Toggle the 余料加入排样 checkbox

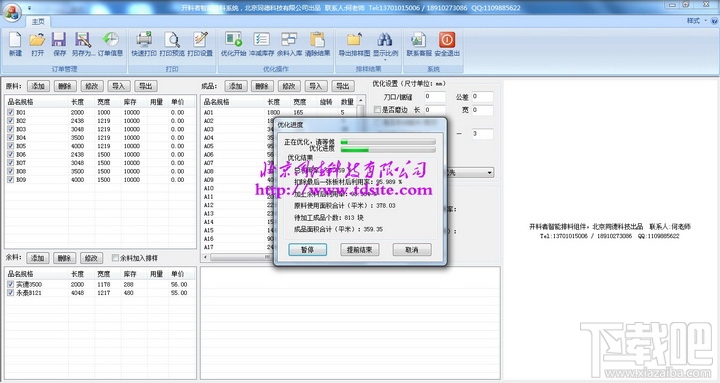pos(115,258)
